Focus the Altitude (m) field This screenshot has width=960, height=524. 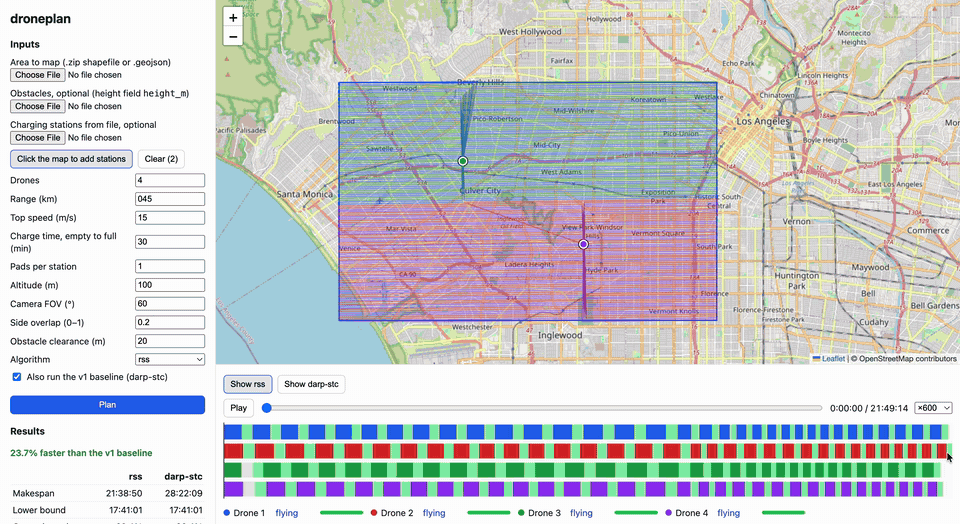pyautogui.click(x=170, y=285)
